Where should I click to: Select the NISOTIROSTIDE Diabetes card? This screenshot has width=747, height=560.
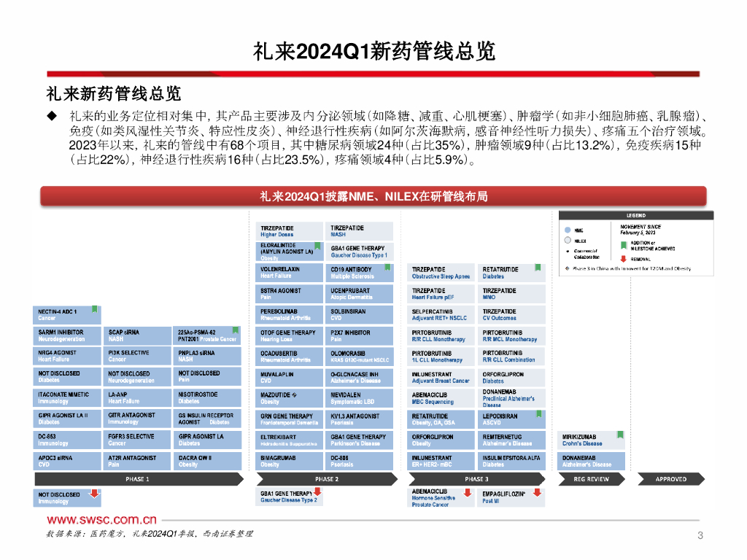tap(207, 398)
